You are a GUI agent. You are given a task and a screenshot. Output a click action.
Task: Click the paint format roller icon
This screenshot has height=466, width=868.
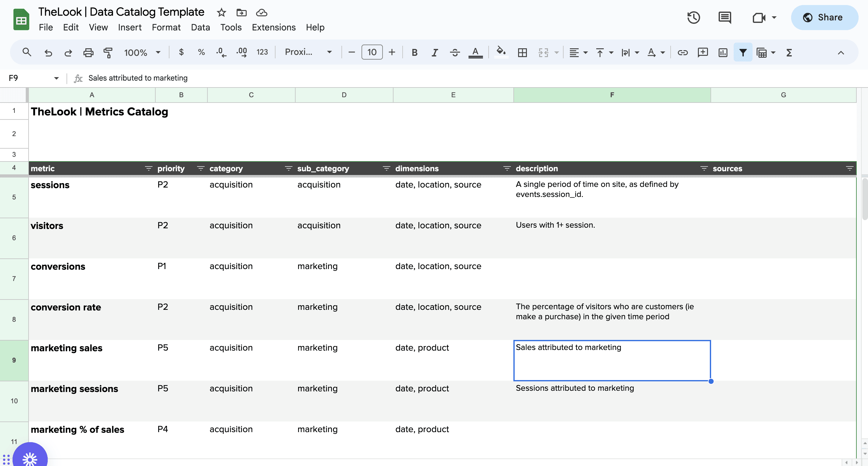[x=108, y=52]
